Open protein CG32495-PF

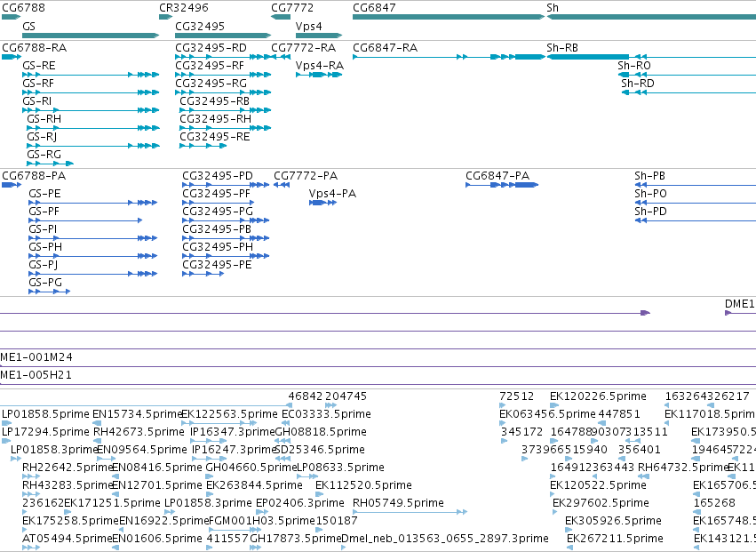pyautogui.click(x=217, y=194)
